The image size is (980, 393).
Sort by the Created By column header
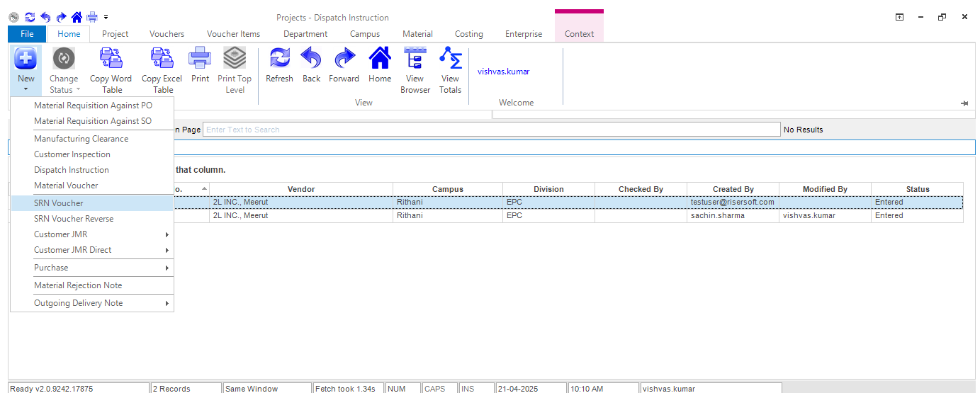tap(733, 189)
